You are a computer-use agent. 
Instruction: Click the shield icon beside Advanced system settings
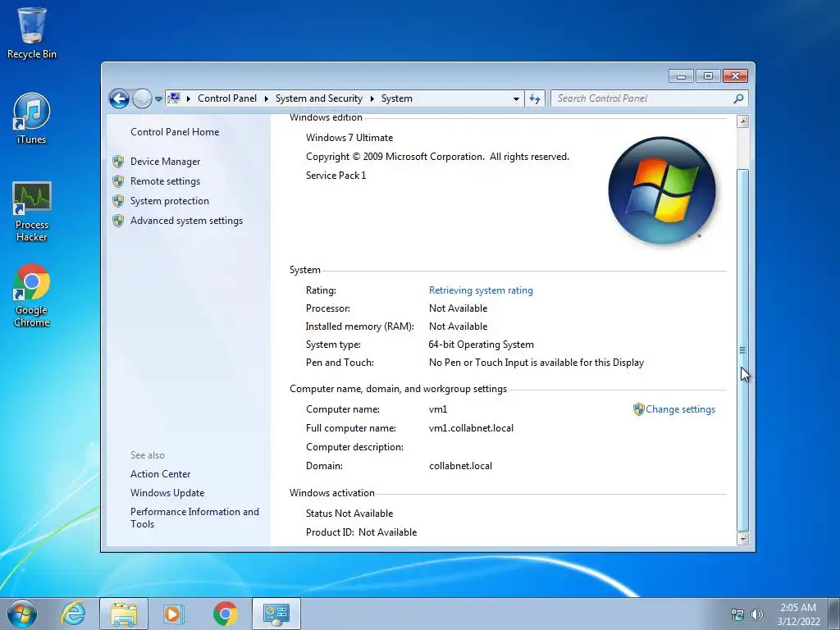[118, 221]
